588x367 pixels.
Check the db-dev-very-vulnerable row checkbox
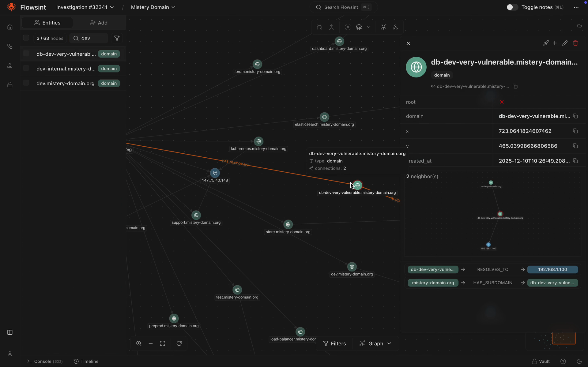click(x=26, y=54)
